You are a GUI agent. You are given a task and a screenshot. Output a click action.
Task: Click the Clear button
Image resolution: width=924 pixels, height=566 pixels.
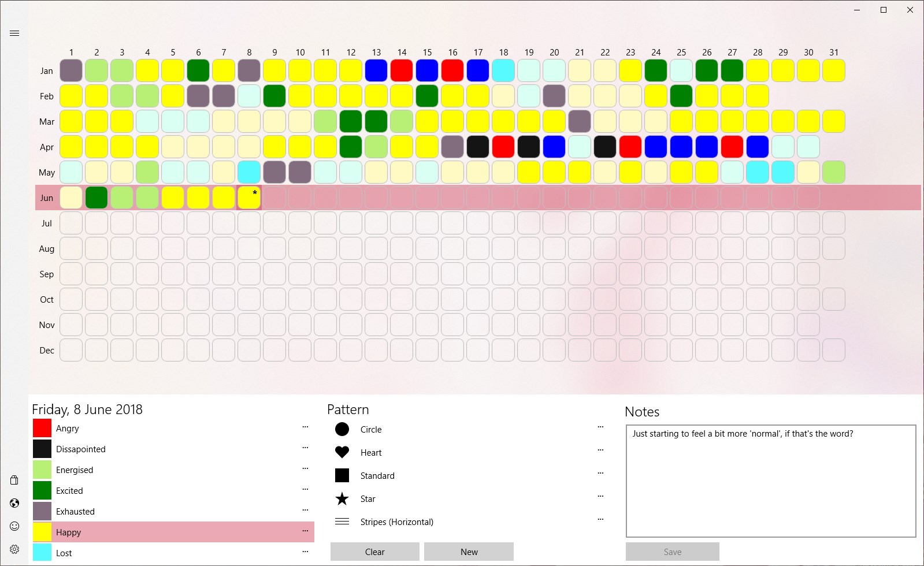[375, 552]
